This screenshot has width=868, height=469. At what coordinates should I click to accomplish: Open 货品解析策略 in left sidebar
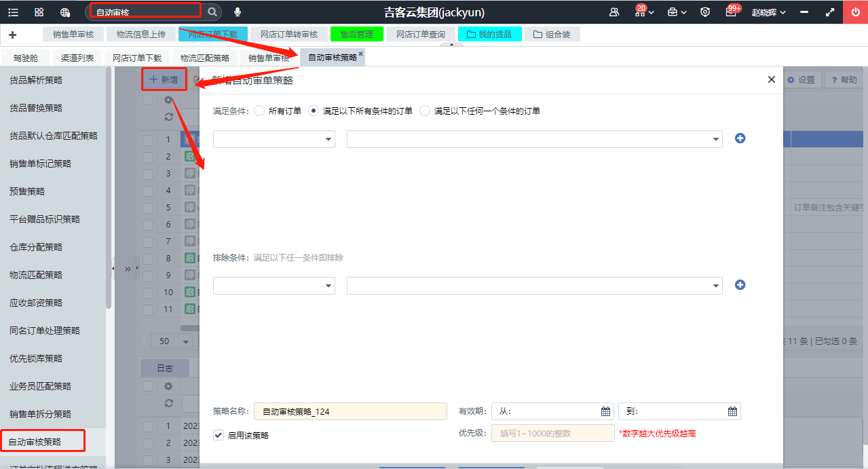pos(36,80)
